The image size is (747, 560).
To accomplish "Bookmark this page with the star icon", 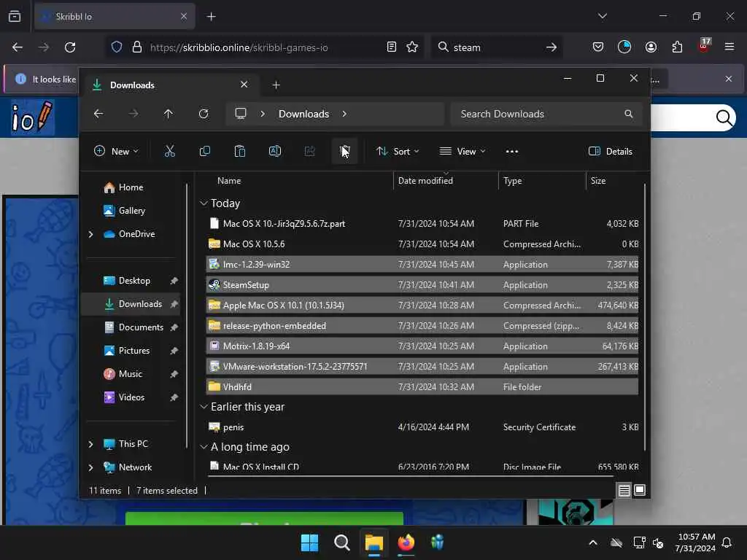I will [x=412, y=47].
